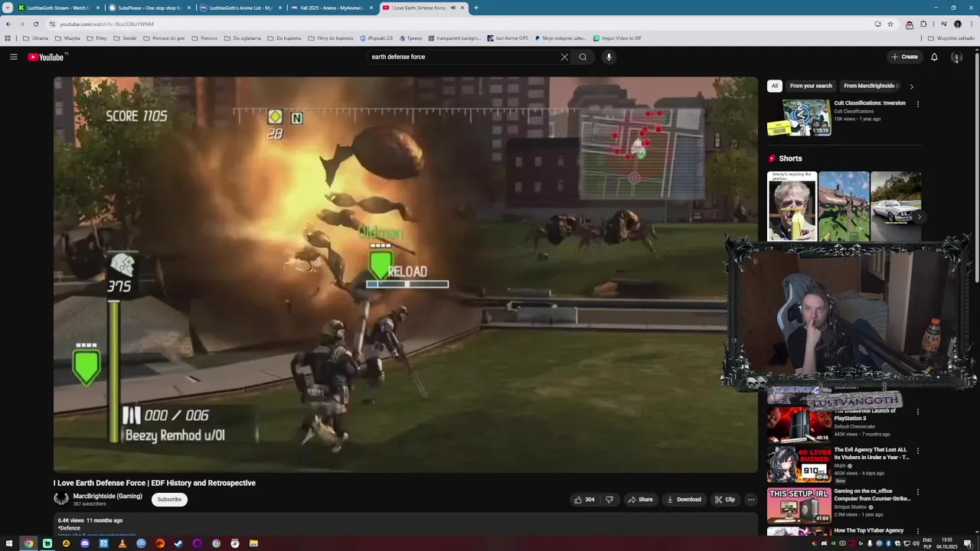Open the Chrome extensions puzzle icon
Screen dimensions: 980x551
[923, 24]
